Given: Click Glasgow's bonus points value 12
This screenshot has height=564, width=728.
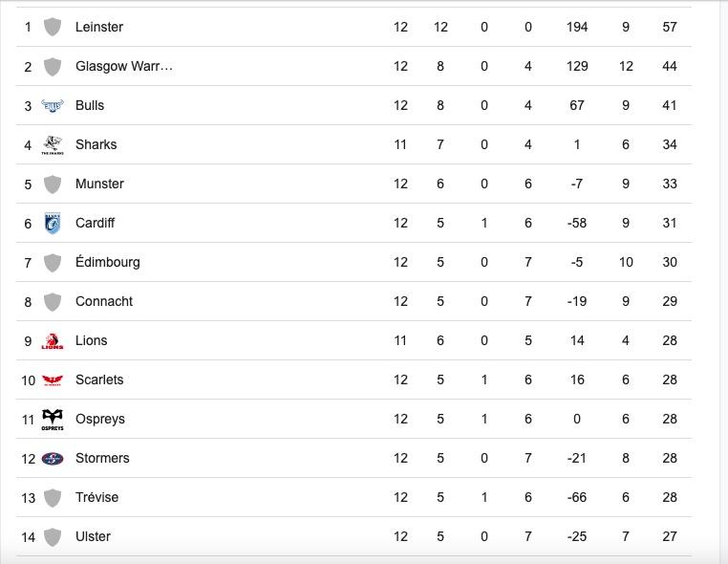Looking at the screenshot, I should 626,66.
